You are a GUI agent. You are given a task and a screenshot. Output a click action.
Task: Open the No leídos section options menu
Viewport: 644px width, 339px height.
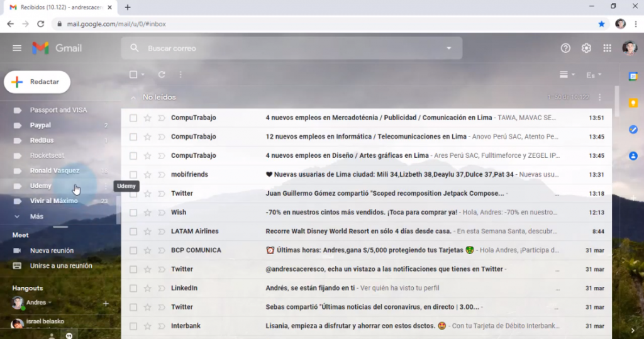tap(599, 97)
